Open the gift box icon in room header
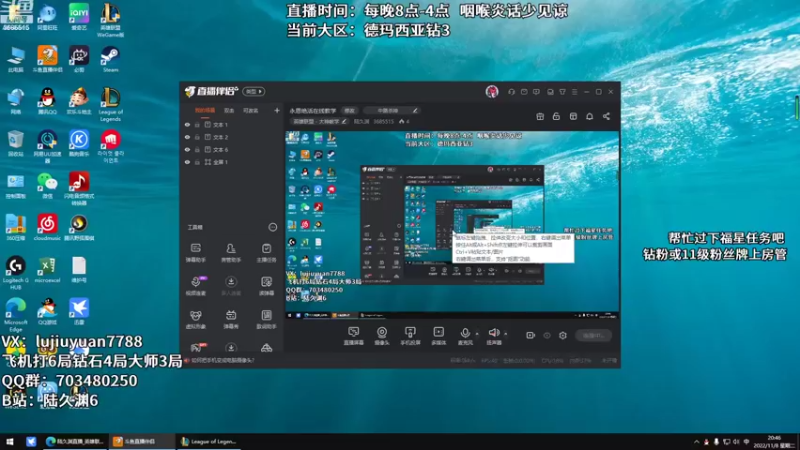Viewport: 800px width, 450px height. click(x=540, y=117)
